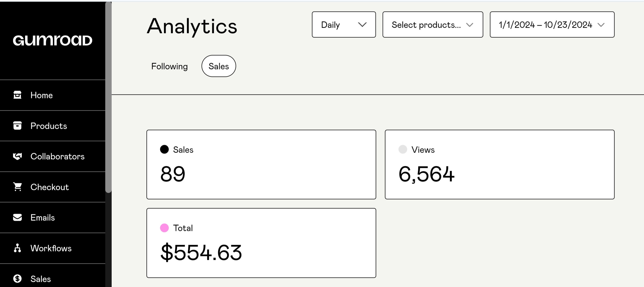Toggle the gray Views series dot
Image resolution: width=644 pixels, height=287 pixels.
(x=403, y=149)
